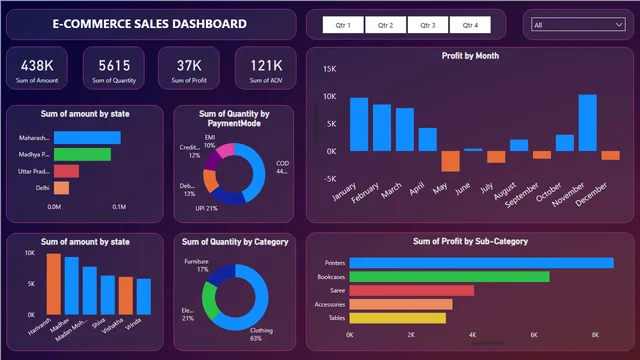Viewport: 640px width, 360px height.
Task: Click the purple Credit card donut segment
Action: (211, 161)
